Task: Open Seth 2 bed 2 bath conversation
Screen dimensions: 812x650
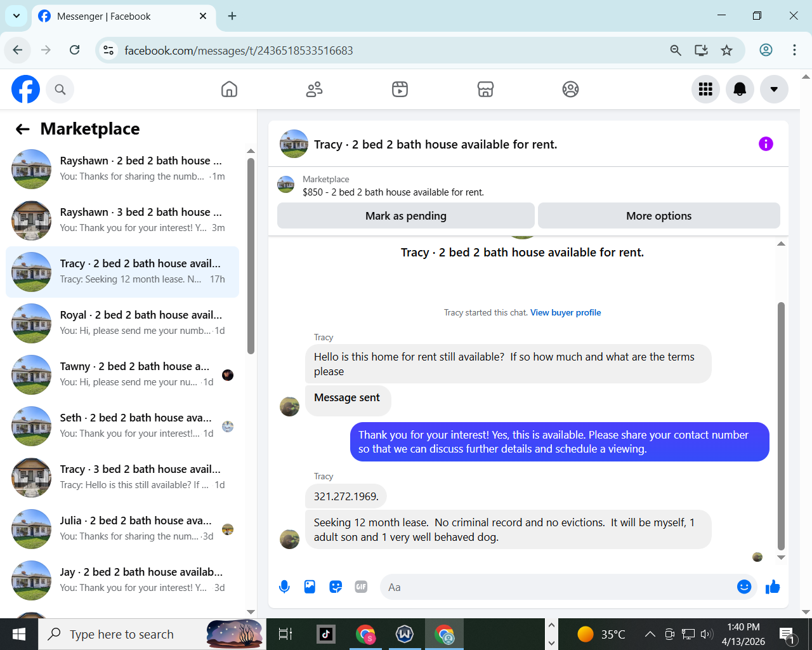Action: pos(122,426)
